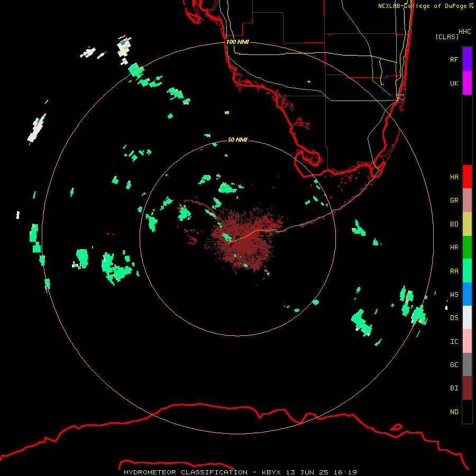Click the GC gray legend swatch
The image size is (476, 476).
click(467, 364)
